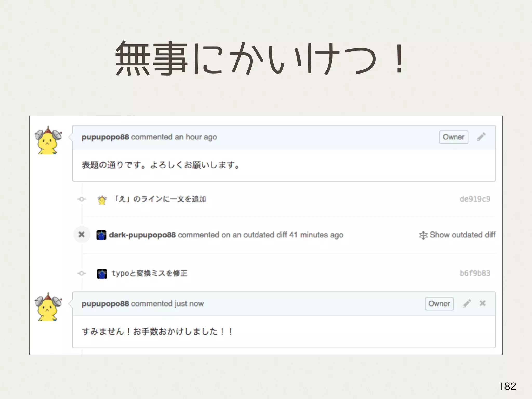Screen dimensions: 532x399
Task: Open dark-pupupopo88 username link
Action: 142,235
